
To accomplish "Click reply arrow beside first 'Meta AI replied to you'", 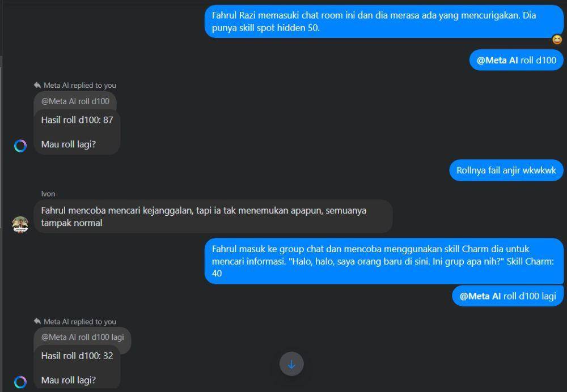I will point(37,86).
